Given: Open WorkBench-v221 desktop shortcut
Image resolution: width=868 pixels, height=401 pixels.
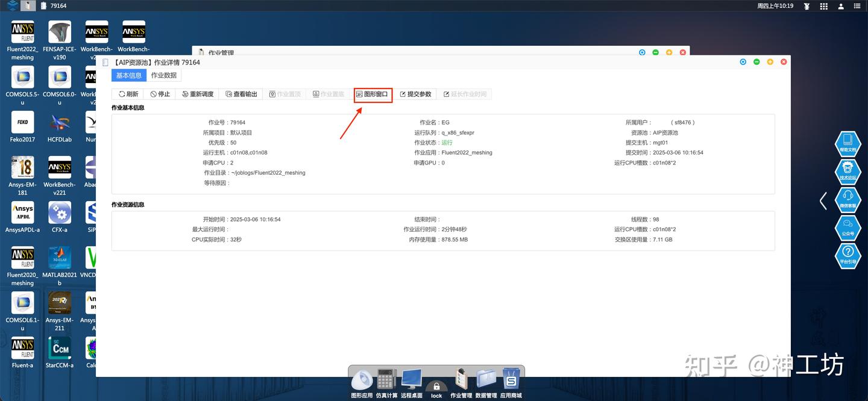Looking at the screenshot, I should (60, 176).
